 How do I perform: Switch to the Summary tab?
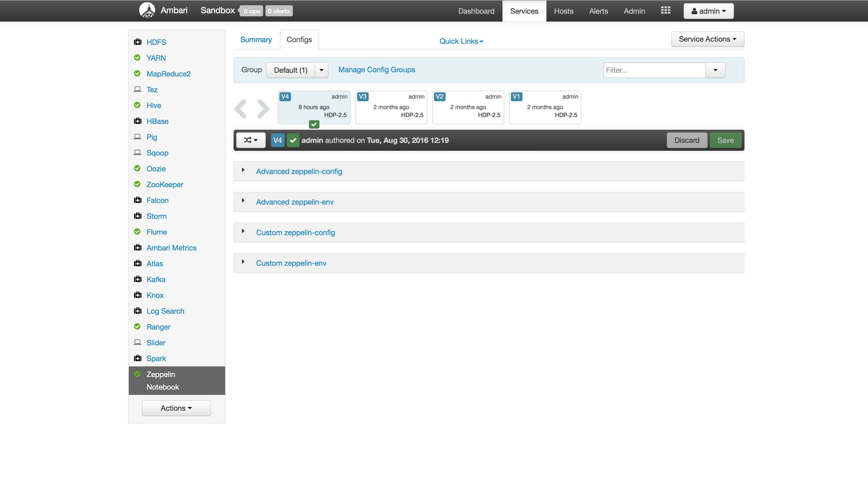tap(256, 40)
